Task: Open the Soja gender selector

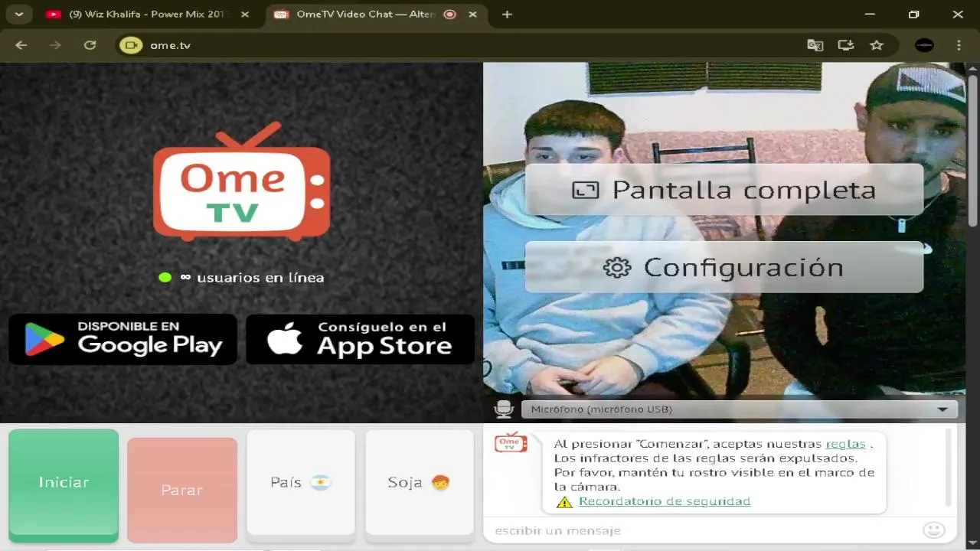Action: click(420, 482)
